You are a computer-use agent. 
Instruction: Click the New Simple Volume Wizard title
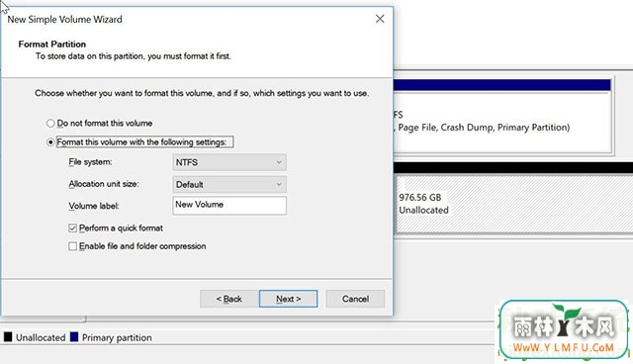point(64,20)
